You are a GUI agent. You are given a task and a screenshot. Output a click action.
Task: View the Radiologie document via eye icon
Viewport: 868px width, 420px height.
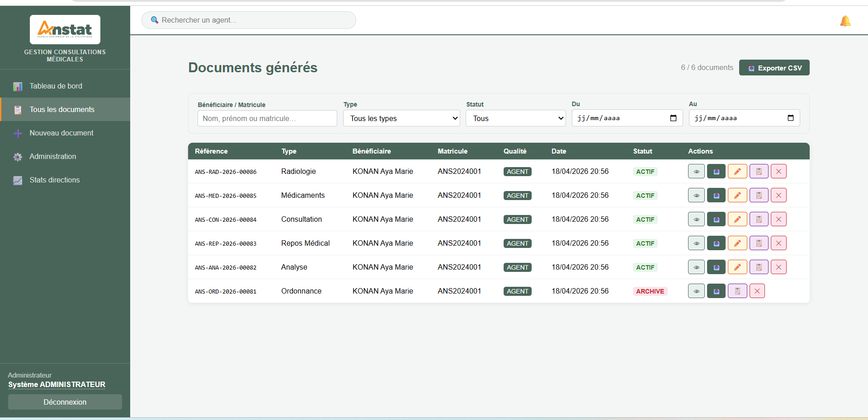[x=696, y=172]
